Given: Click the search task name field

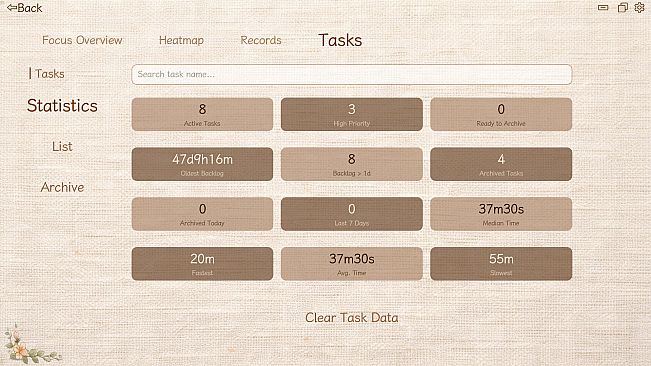Looking at the screenshot, I should 352,74.
